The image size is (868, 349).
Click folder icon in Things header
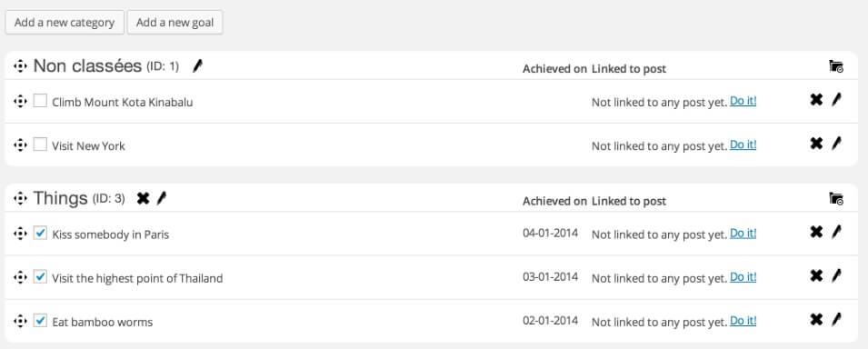pyautogui.click(x=836, y=198)
